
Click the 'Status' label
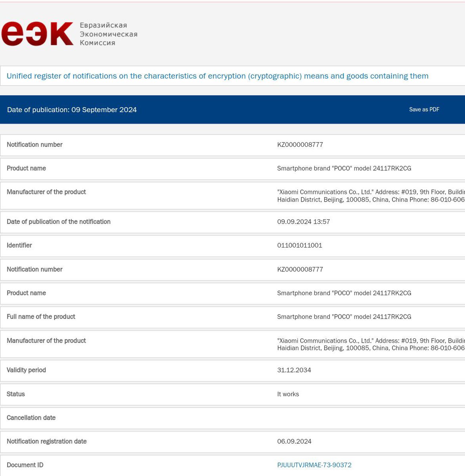point(16,394)
